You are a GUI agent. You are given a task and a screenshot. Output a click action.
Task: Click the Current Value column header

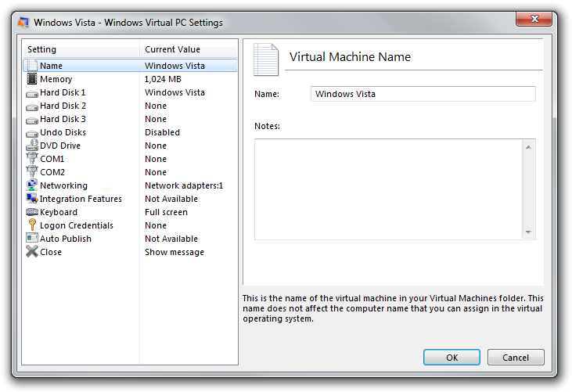pyautogui.click(x=189, y=49)
